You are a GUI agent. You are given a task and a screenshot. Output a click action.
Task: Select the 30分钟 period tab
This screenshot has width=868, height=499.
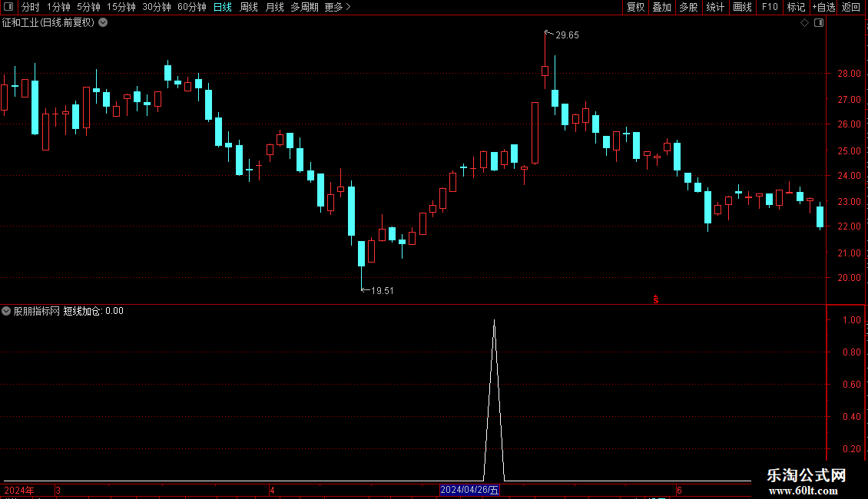click(156, 7)
